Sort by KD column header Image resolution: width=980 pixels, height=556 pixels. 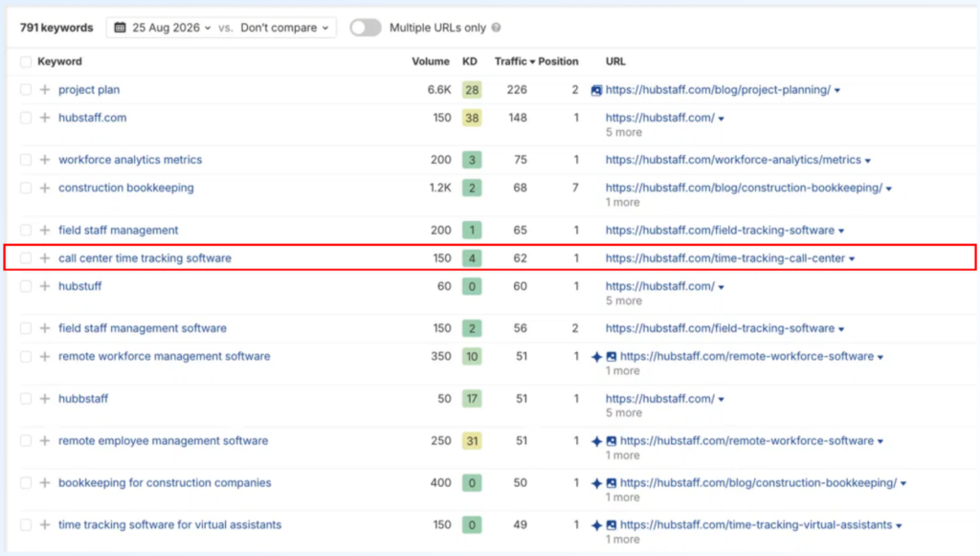click(x=469, y=61)
